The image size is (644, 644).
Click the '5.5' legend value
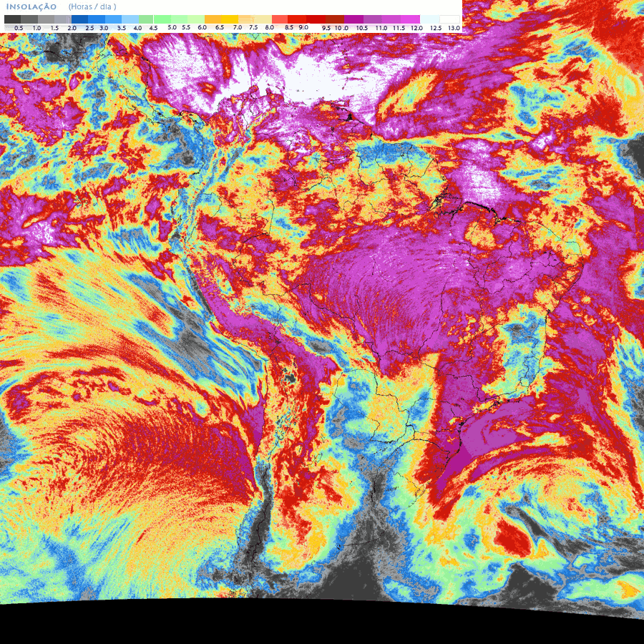click(186, 27)
